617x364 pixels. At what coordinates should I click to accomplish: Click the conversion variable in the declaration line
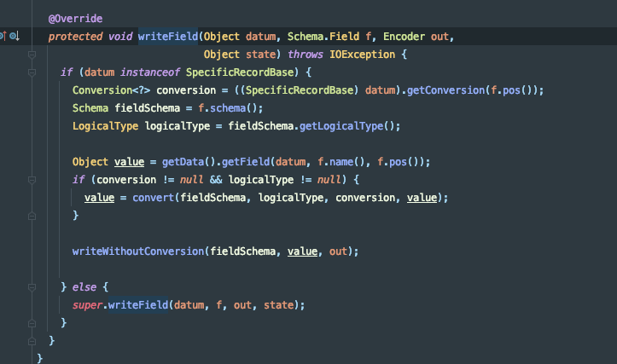click(x=186, y=90)
